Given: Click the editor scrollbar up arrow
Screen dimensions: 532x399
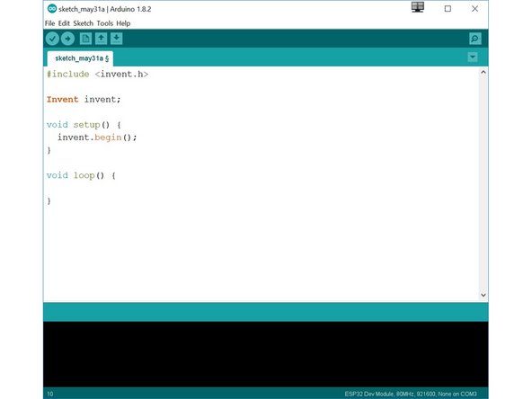Looking at the screenshot, I should point(483,72).
